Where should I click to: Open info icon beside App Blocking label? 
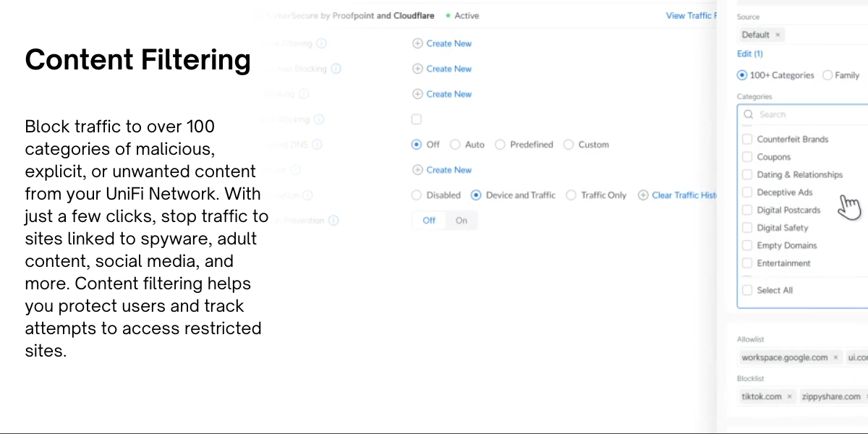[x=336, y=69]
